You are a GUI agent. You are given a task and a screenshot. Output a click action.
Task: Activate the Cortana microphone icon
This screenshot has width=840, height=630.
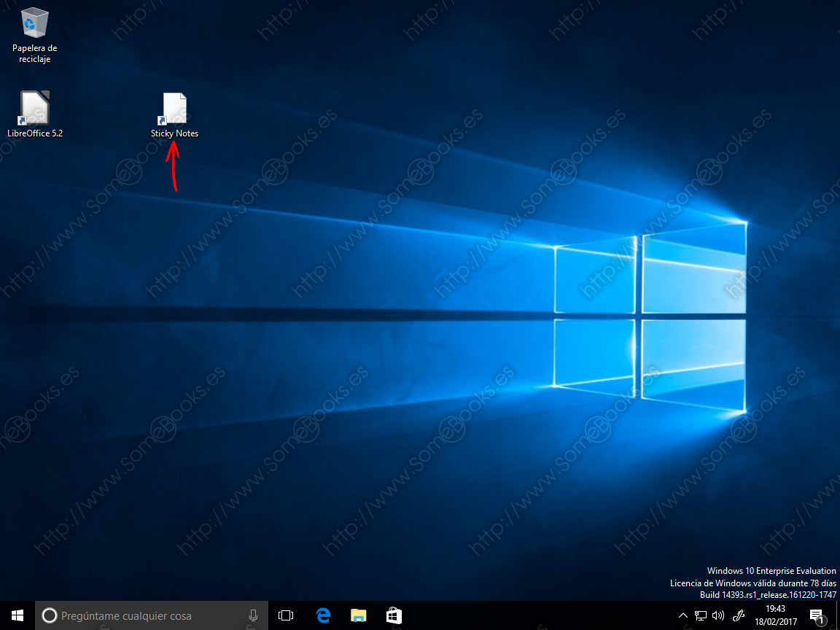(253, 615)
